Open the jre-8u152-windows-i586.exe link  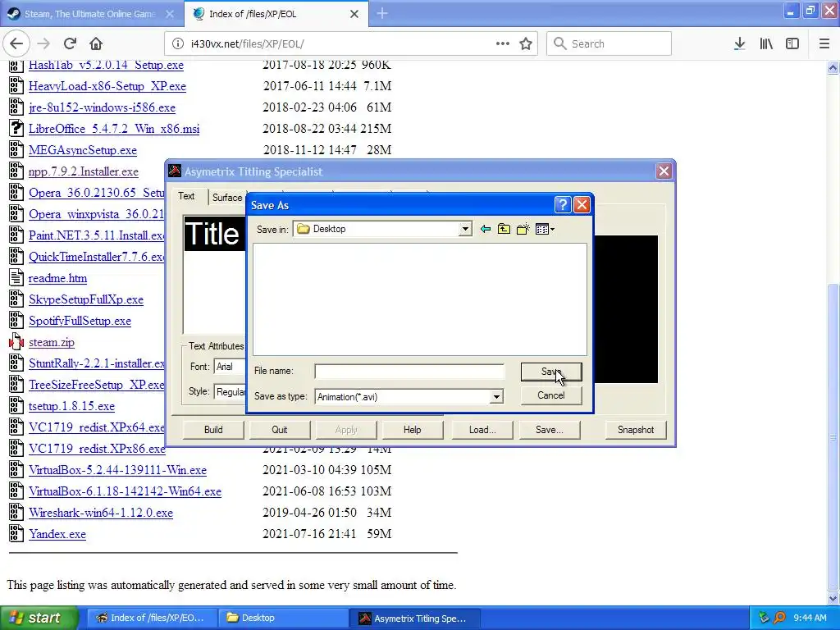(102, 107)
